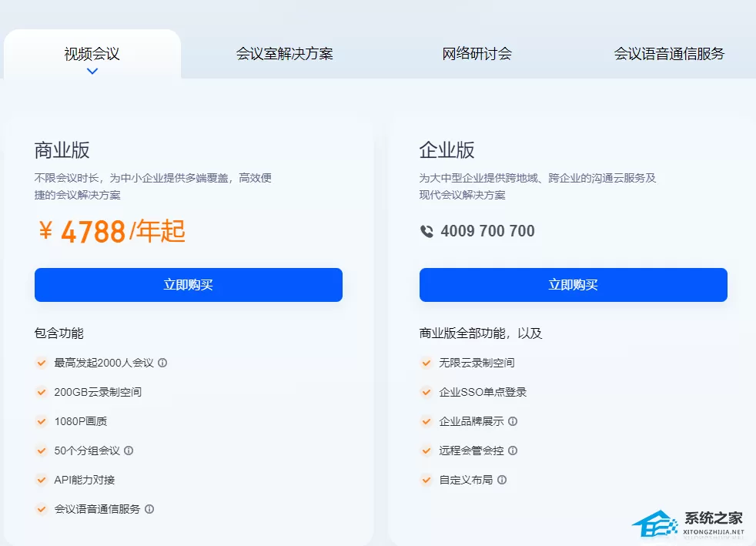The width and height of the screenshot is (756, 546).
Task: Click info icon beside 会议语音通信服务 feature
Action: pos(149,509)
